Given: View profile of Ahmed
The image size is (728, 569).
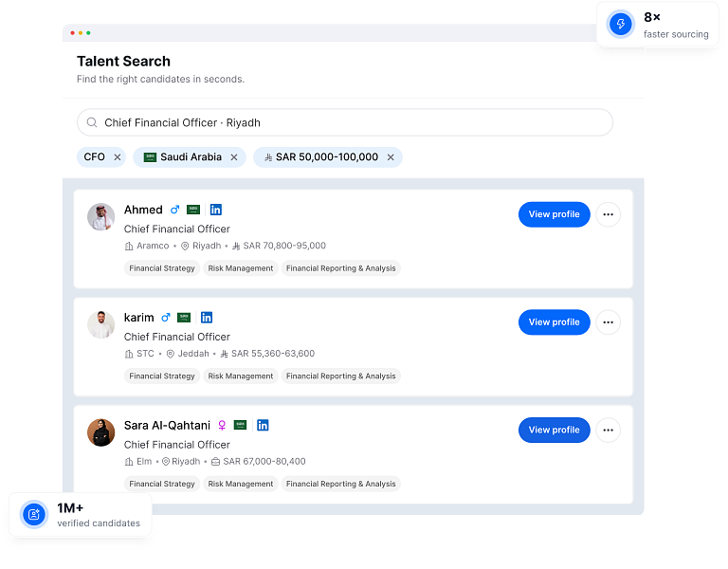Looking at the screenshot, I should click(554, 214).
